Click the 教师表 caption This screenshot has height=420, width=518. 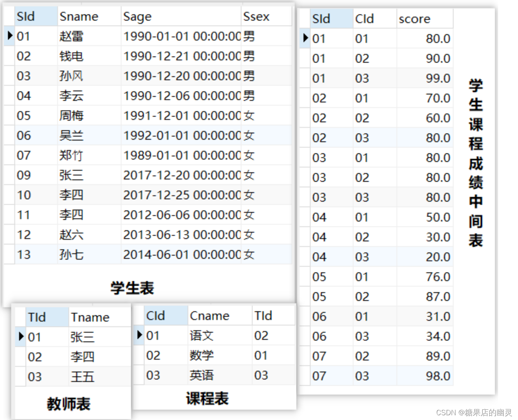(x=69, y=404)
